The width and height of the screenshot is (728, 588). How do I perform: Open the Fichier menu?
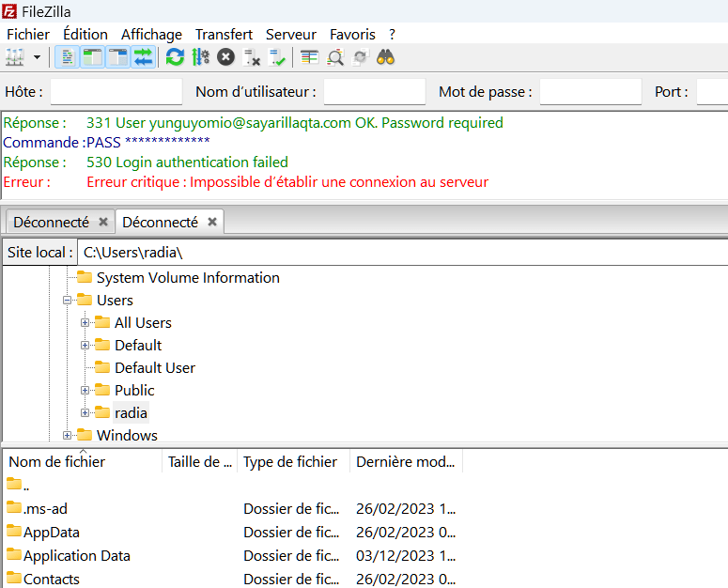tap(28, 35)
